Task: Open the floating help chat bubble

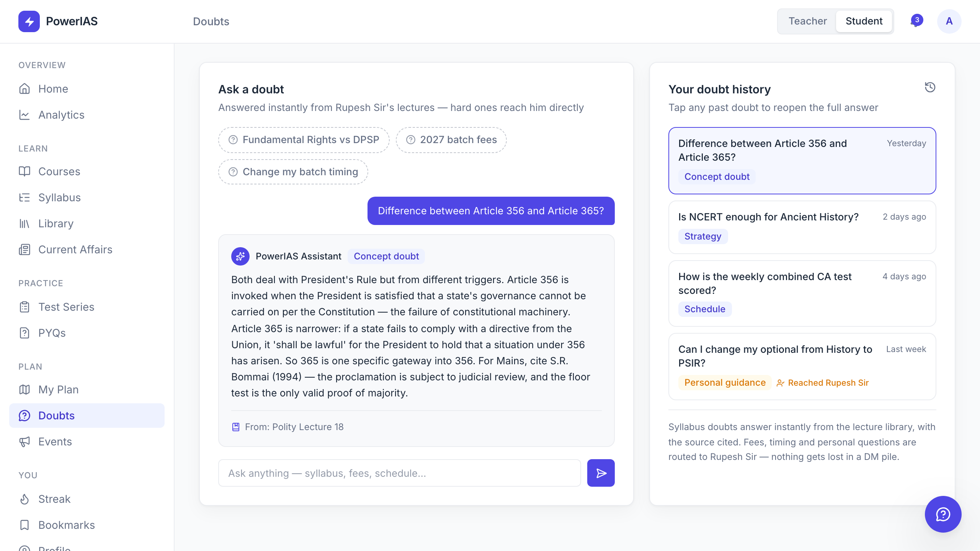Action: [943, 514]
